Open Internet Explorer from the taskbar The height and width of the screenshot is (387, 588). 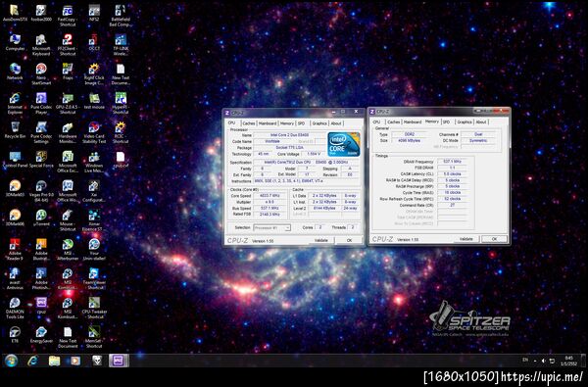pos(33,361)
